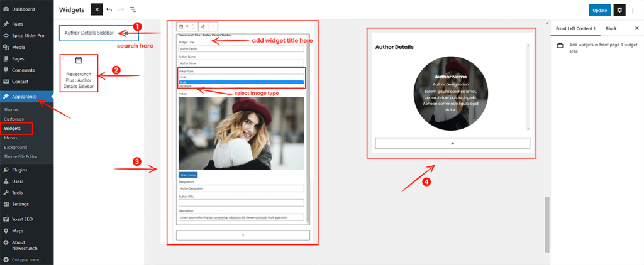Close the widget inserter with the X button

click(x=96, y=9)
